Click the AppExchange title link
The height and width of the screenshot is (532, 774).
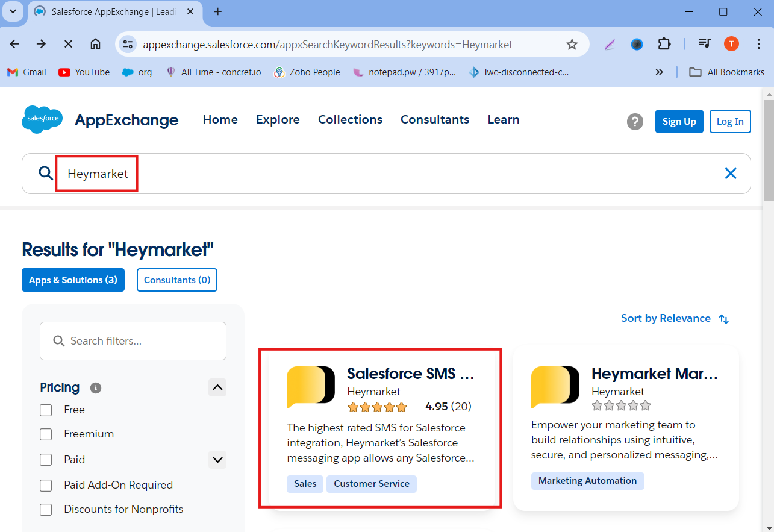[126, 120]
